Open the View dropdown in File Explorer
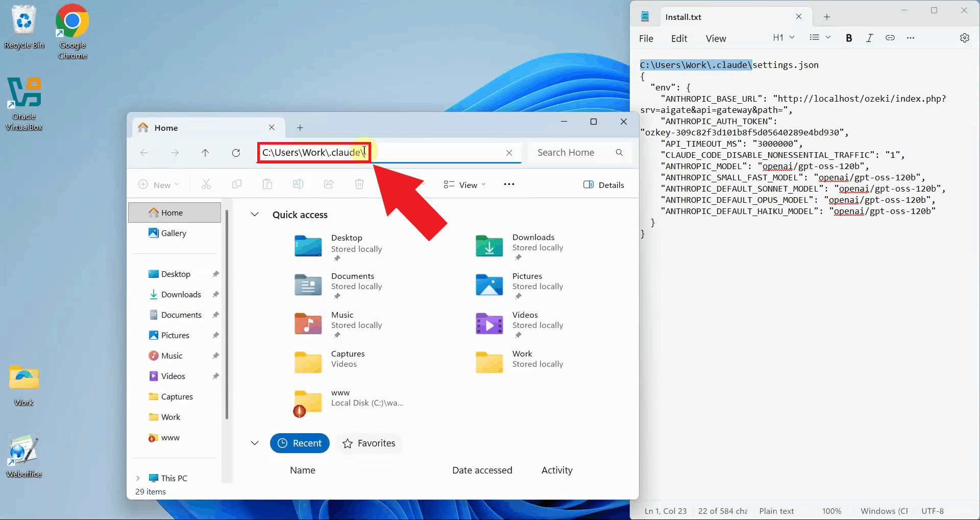This screenshot has width=980, height=520. tap(464, 185)
